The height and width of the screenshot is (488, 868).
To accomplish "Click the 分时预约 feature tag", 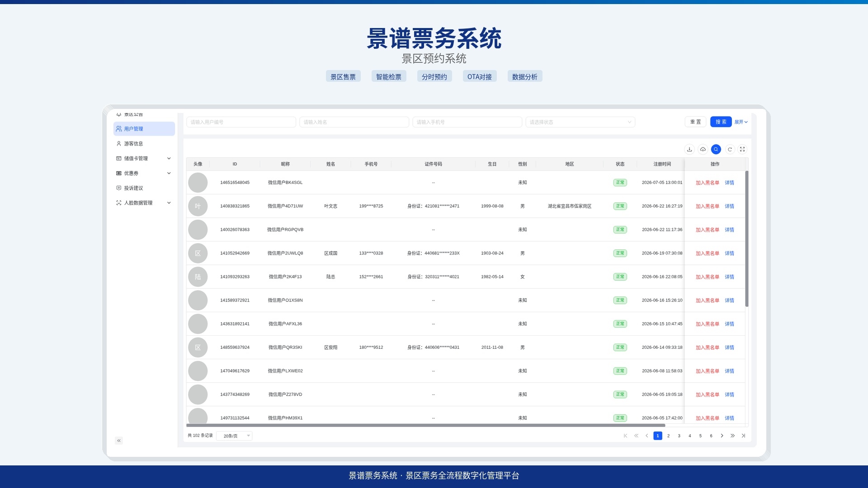I will click(x=434, y=76).
